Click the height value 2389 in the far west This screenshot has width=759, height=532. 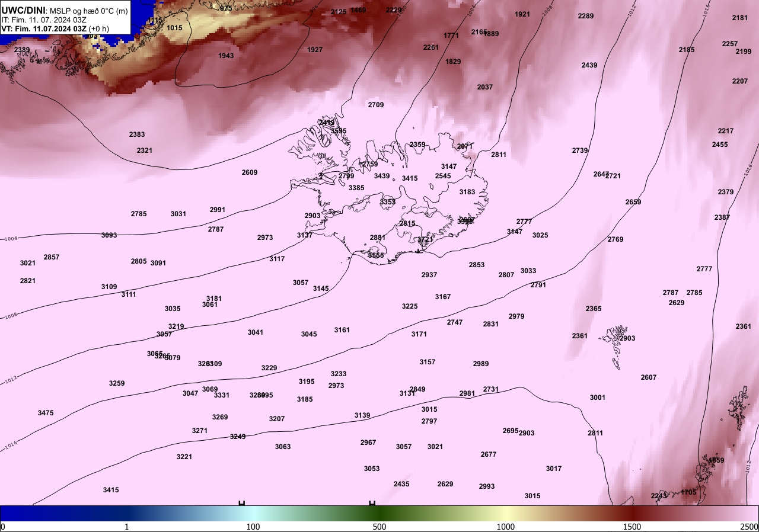(x=22, y=50)
